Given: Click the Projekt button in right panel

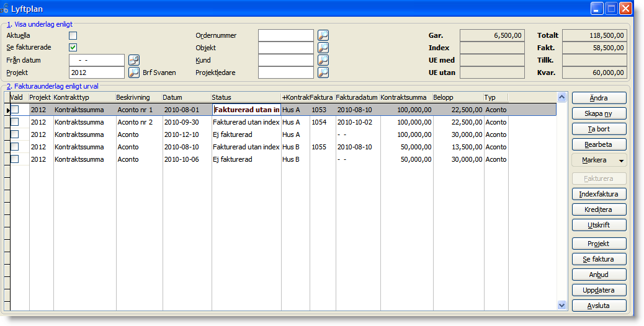Looking at the screenshot, I should point(599,244).
